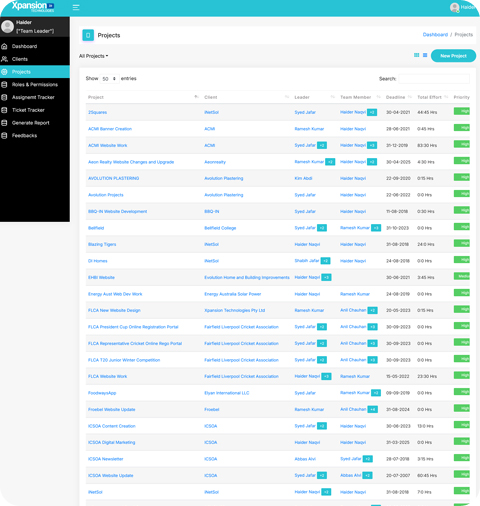Screen dimensions: 480x506
Task: Sort table by Client column
Action: [x=247, y=97]
